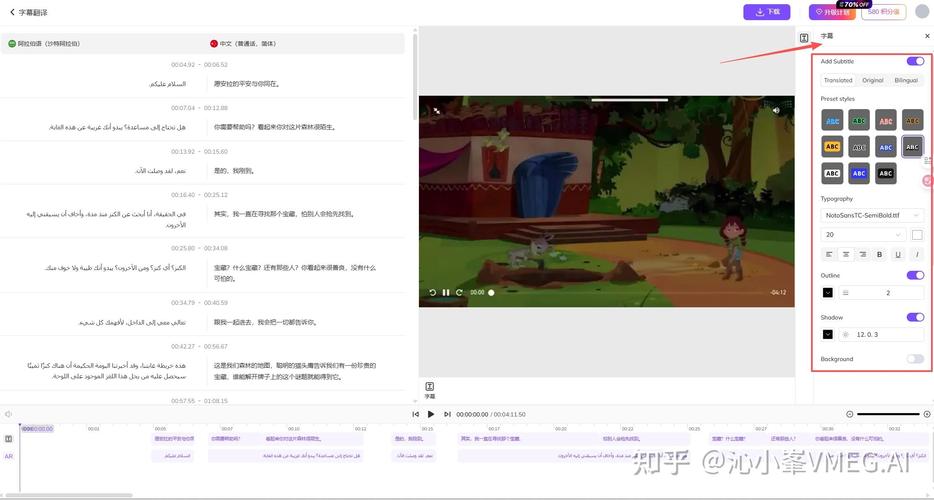Pause the video in the preview player
Image resolution: width=934 pixels, height=500 pixels.
[446, 293]
